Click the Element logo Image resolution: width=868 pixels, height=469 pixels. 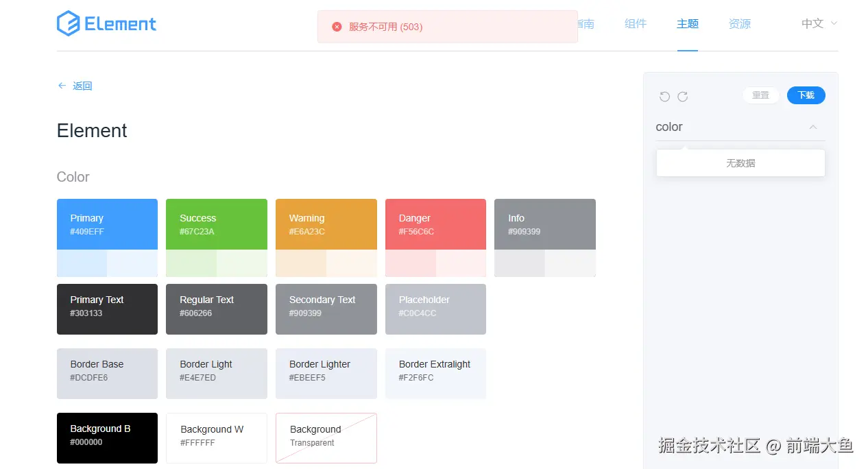pyautogui.click(x=106, y=23)
